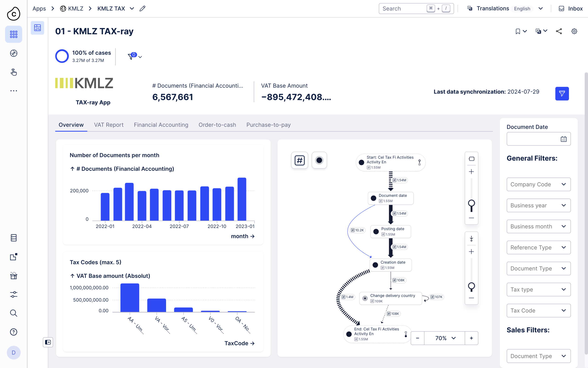The image size is (588, 368).
Task: Click the connections arrow icon above lower slider
Action: (x=471, y=239)
